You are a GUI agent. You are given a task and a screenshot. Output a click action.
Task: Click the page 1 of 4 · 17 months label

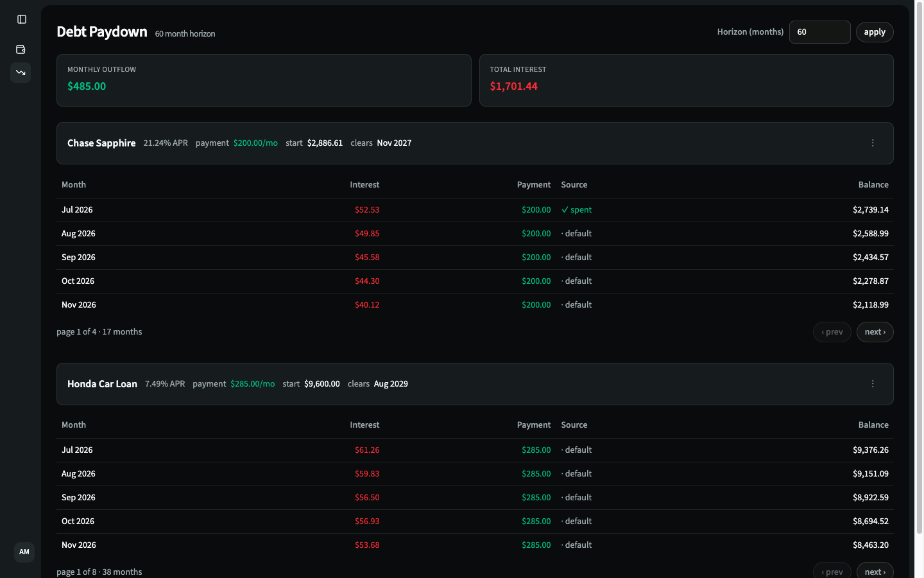(x=99, y=332)
